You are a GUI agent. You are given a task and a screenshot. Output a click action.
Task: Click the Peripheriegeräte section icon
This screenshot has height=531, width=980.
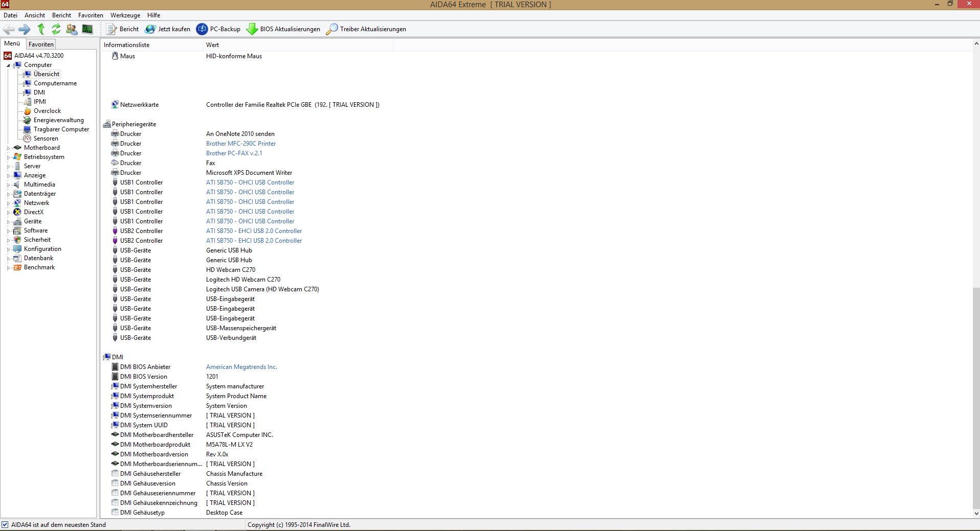(x=107, y=124)
